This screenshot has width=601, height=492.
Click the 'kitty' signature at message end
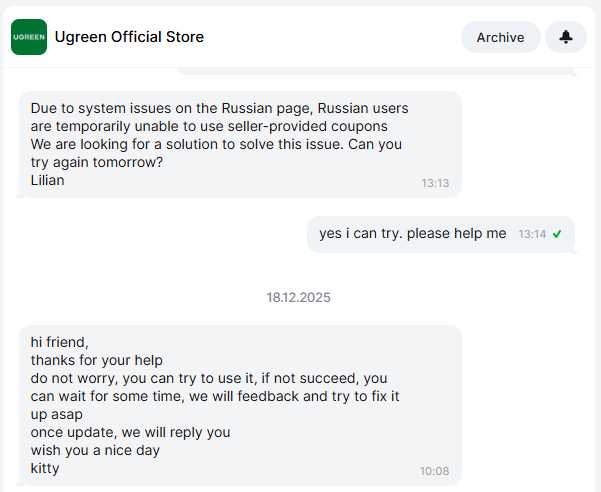point(45,468)
